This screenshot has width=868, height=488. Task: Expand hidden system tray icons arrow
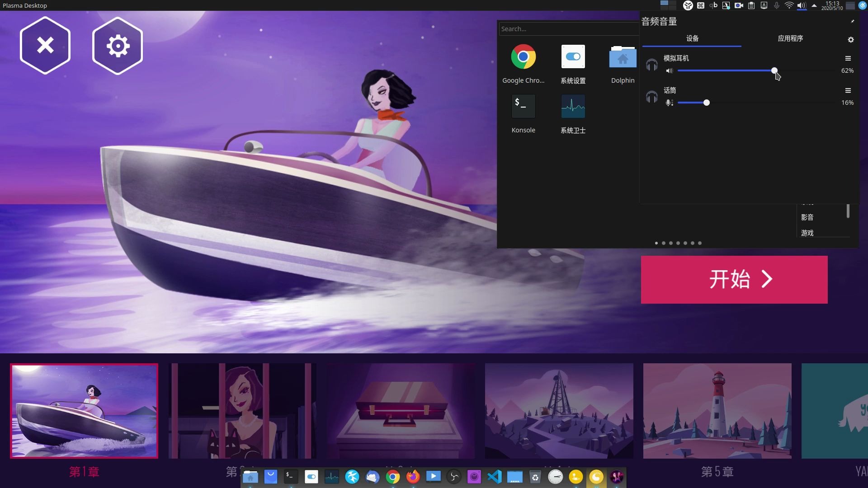coord(814,6)
